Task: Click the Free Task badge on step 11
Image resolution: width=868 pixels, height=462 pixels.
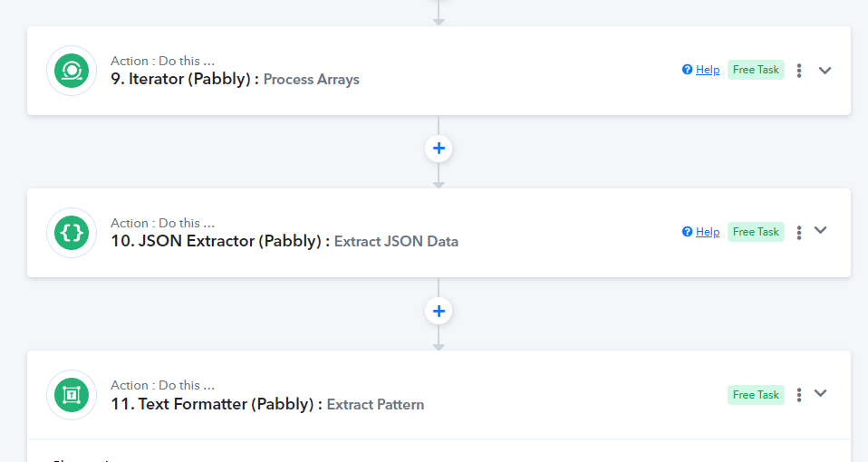Action: (x=756, y=394)
